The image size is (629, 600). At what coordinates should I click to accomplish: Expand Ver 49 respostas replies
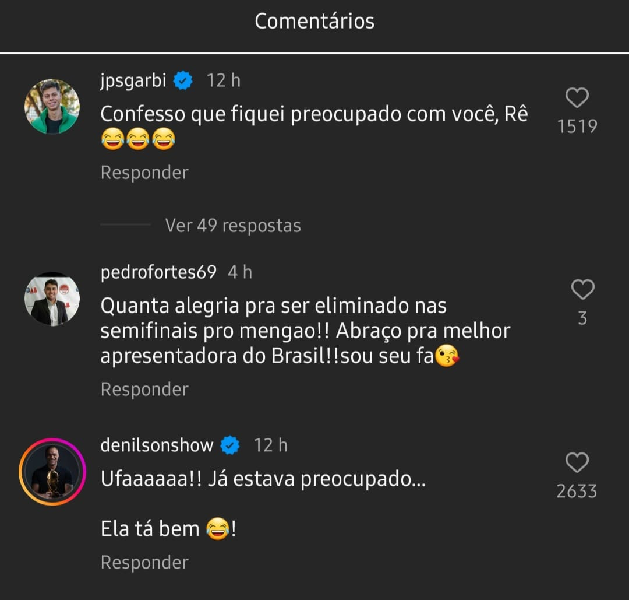tap(233, 225)
